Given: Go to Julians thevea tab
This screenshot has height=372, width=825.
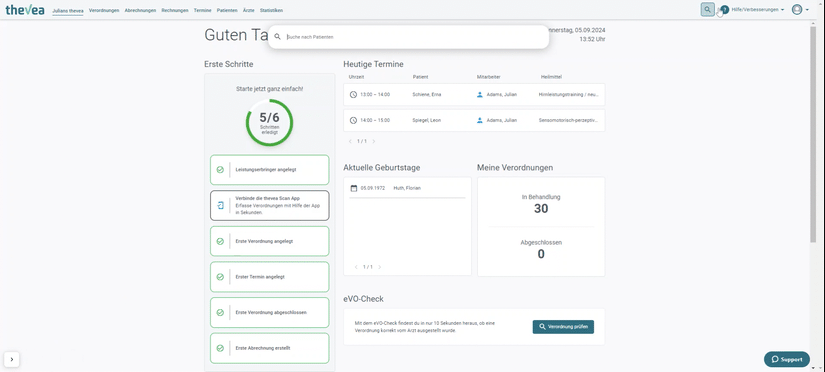Looking at the screenshot, I should (x=68, y=11).
